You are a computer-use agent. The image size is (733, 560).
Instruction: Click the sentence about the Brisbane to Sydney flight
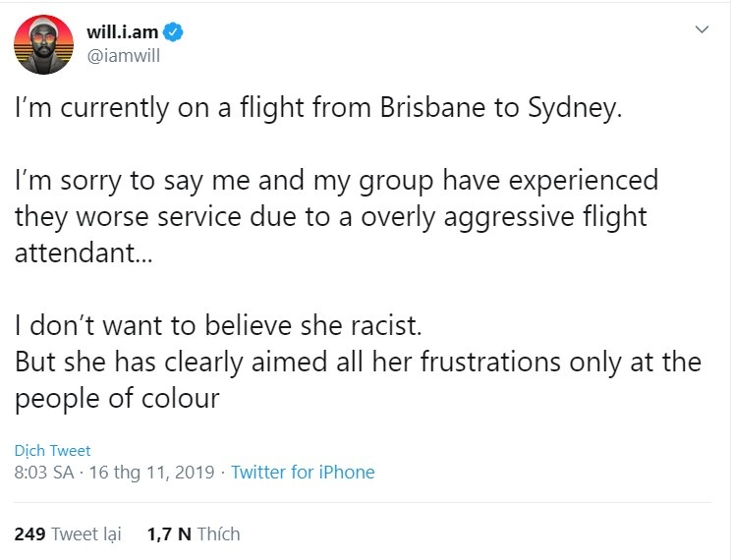tap(318, 109)
